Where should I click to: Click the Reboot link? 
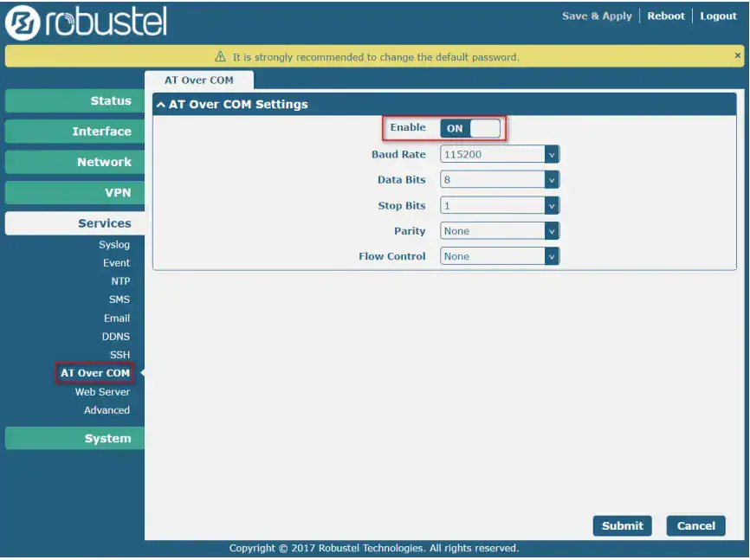point(666,16)
